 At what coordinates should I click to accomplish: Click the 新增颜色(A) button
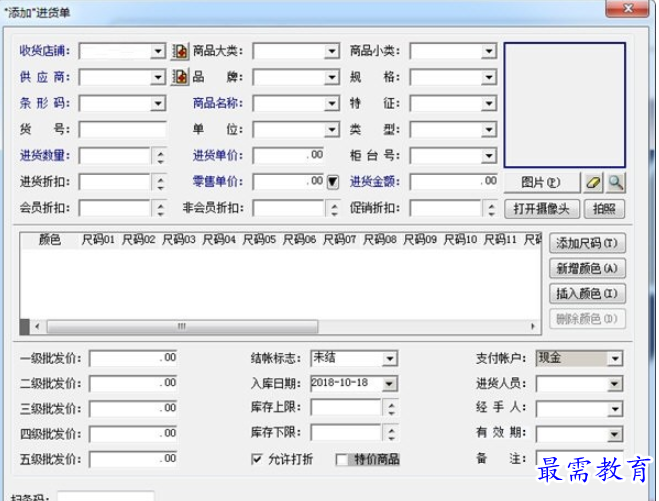[x=587, y=268]
